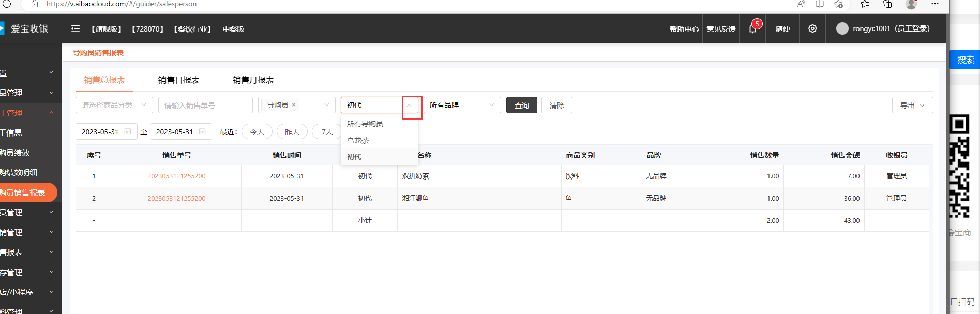This screenshot has width=980, height=314.
Task: Switch to the 销售月报表 tab
Action: [x=253, y=80]
